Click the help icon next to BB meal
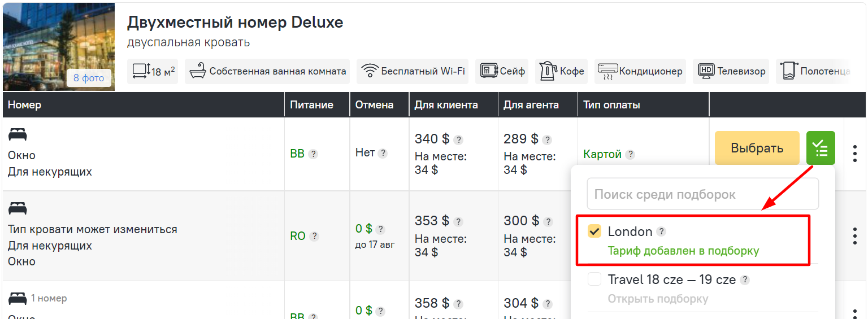Image resolution: width=868 pixels, height=319 pixels. coord(313,154)
